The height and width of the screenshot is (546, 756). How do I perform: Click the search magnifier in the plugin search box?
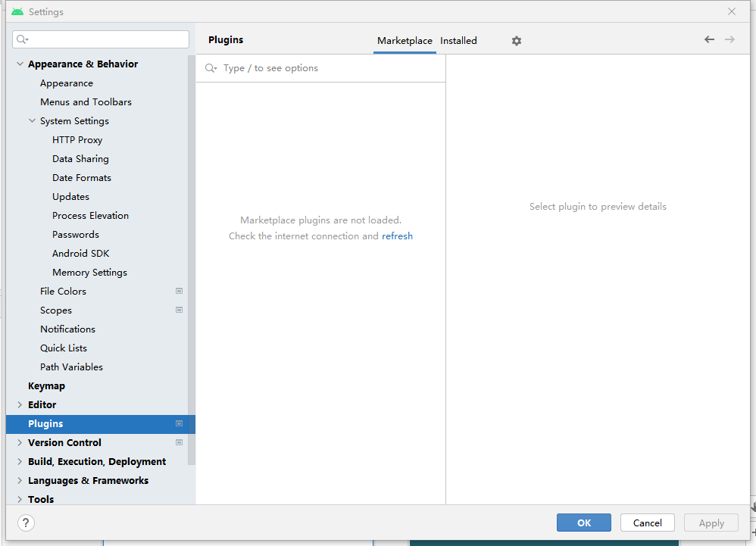[x=211, y=68]
